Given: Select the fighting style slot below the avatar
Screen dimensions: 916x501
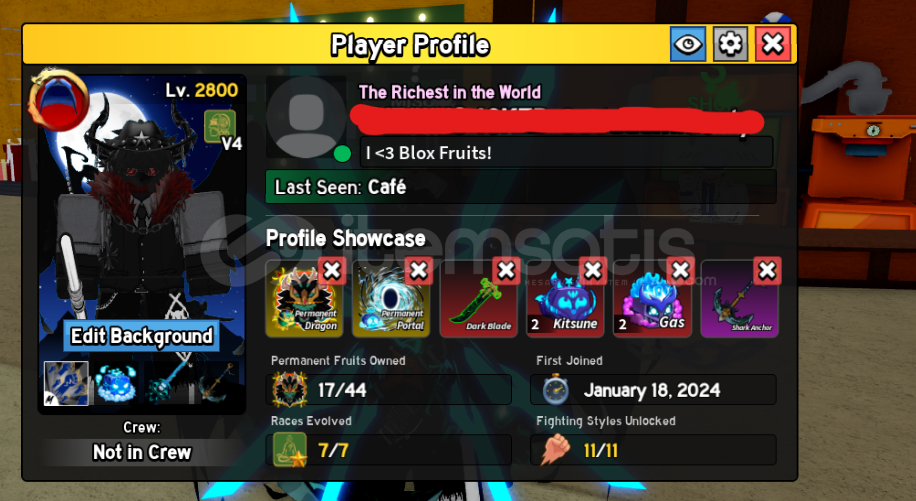Looking at the screenshot, I should [x=67, y=383].
